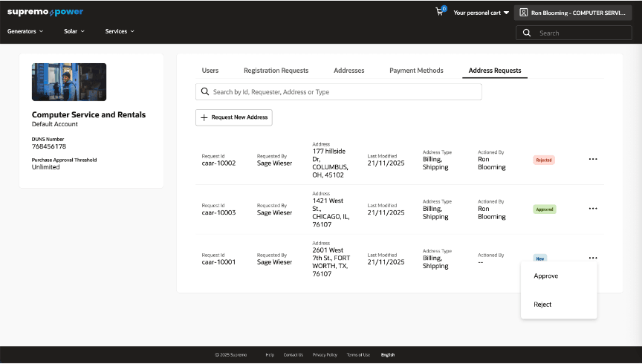
Task: Open the Help link in footer
Action: pyautogui.click(x=270, y=355)
